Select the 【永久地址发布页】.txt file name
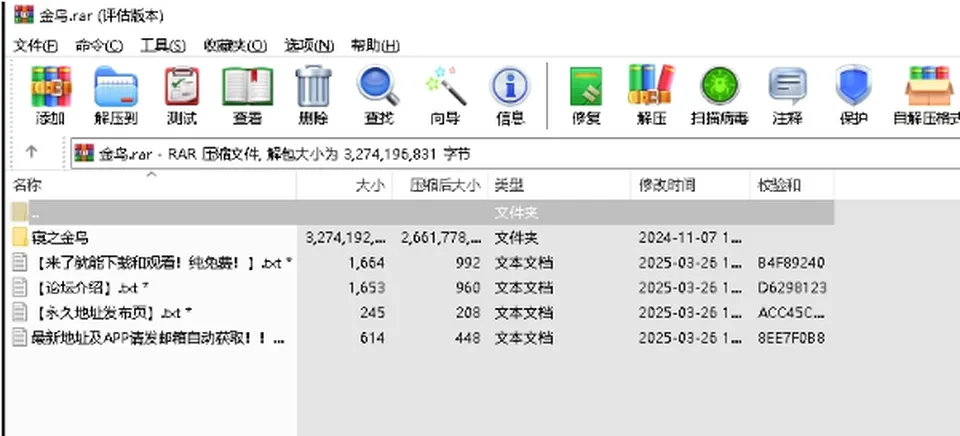Image resolution: width=960 pixels, height=436 pixels. coord(111,312)
